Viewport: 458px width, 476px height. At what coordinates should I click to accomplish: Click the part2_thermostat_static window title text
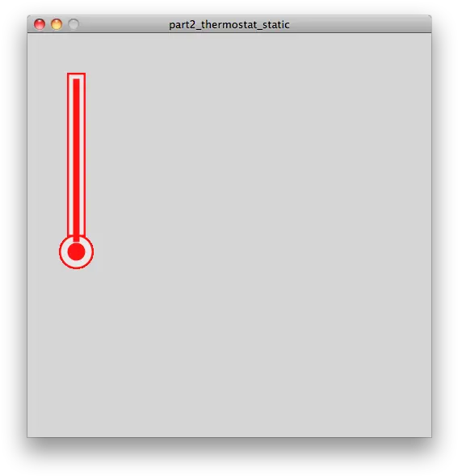(229, 24)
